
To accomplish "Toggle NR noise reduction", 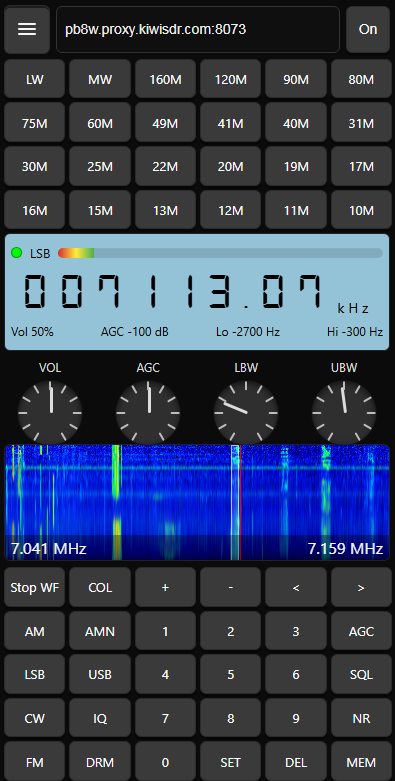I will pyautogui.click(x=361, y=719).
